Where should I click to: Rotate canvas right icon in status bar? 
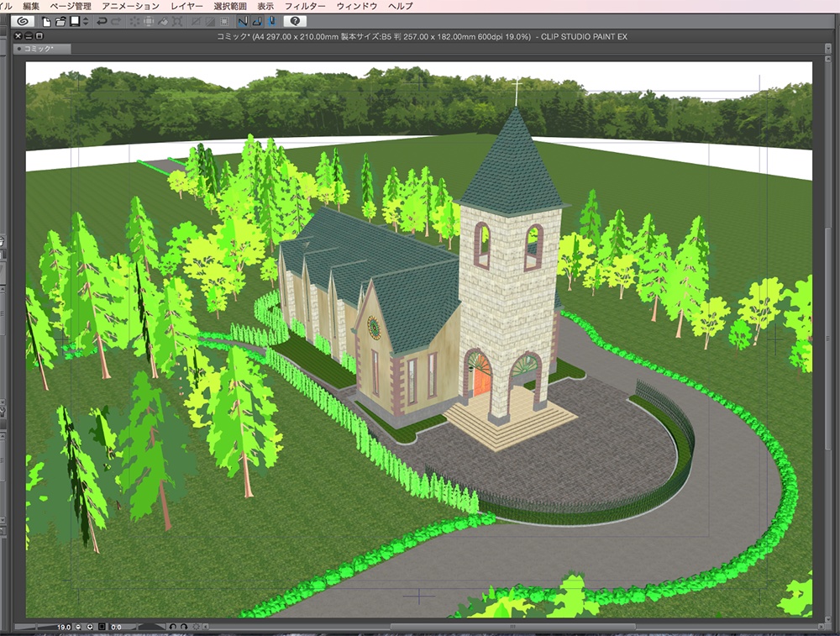(x=184, y=627)
